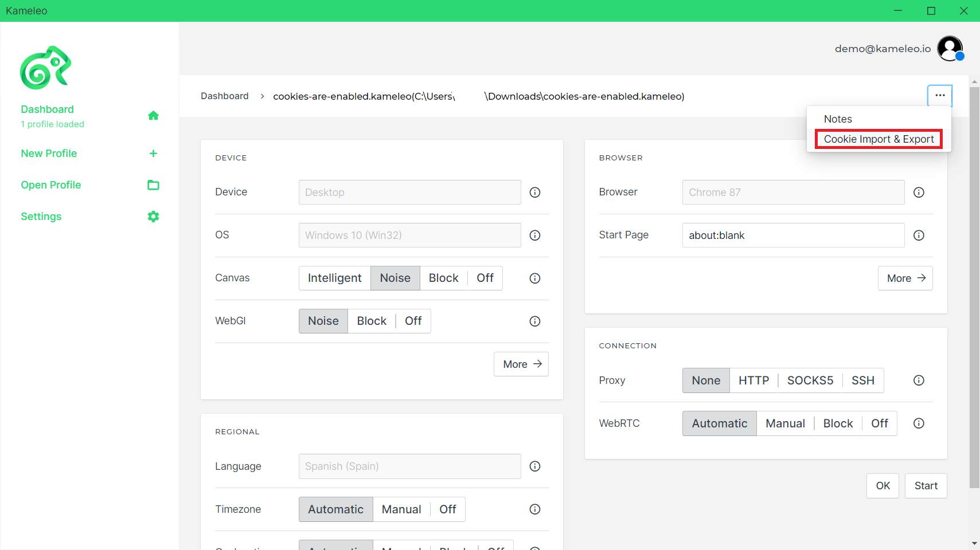
Task: Turn Canvas spoofing Off
Action: click(485, 278)
